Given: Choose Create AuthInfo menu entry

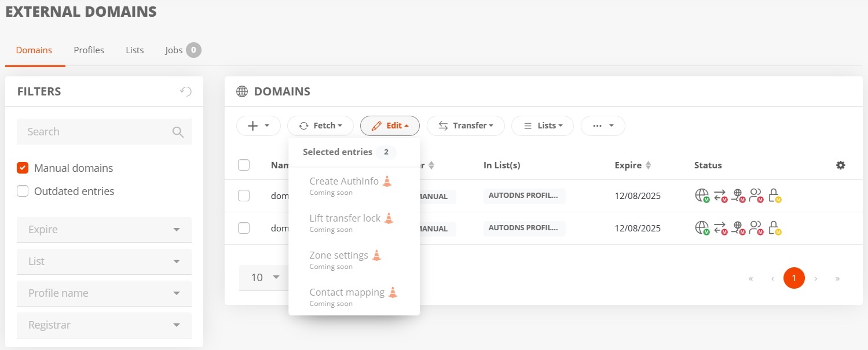Looking at the screenshot, I should click(354, 186).
